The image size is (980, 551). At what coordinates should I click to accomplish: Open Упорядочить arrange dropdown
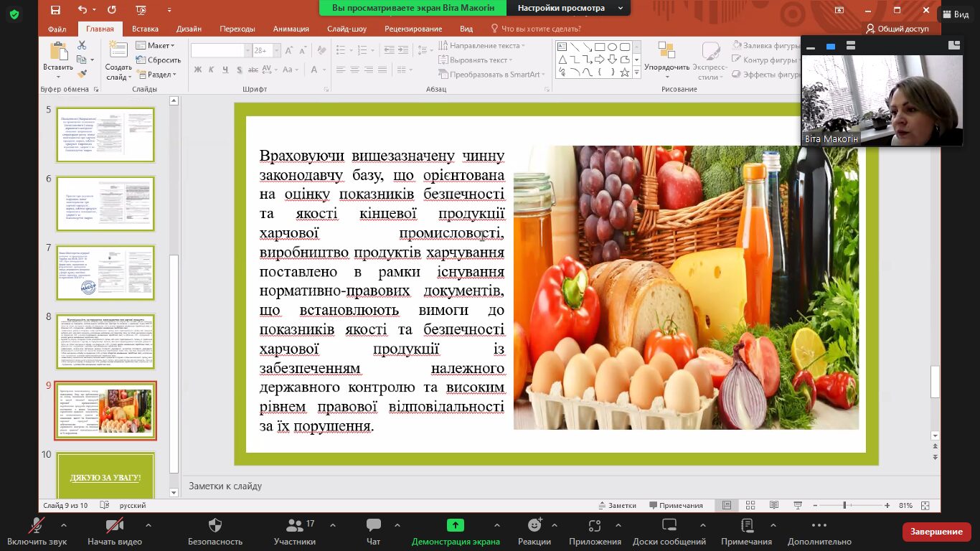(x=666, y=60)
